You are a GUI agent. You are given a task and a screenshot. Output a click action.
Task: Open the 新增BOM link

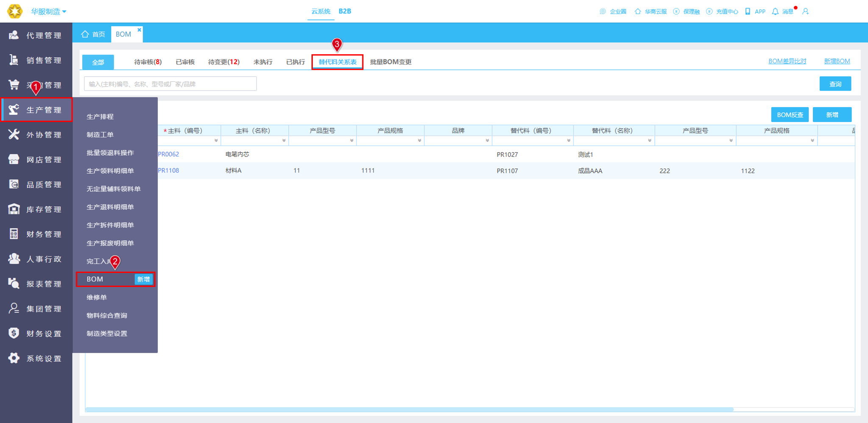pyautogui.click(x=837, y=61)
